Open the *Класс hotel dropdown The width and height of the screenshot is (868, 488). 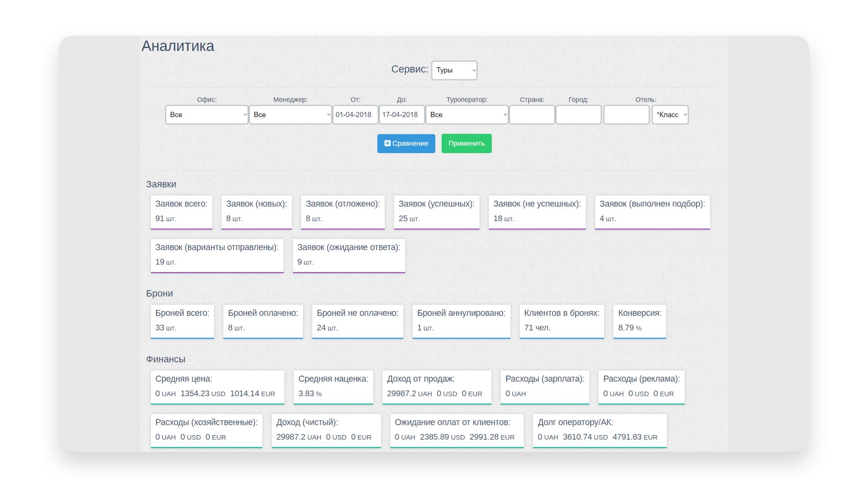coord(670,115)
